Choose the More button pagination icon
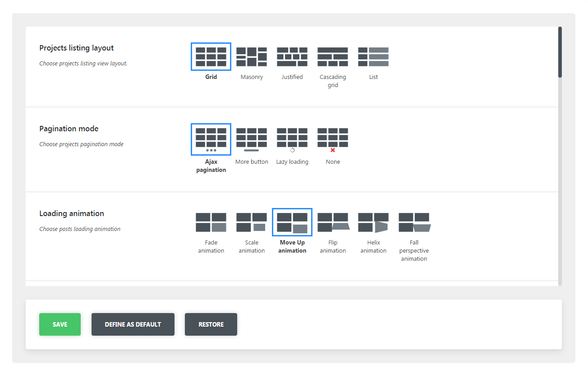This screenshot has height=374, width=588. pyautogui.click(x=252, y=139)
